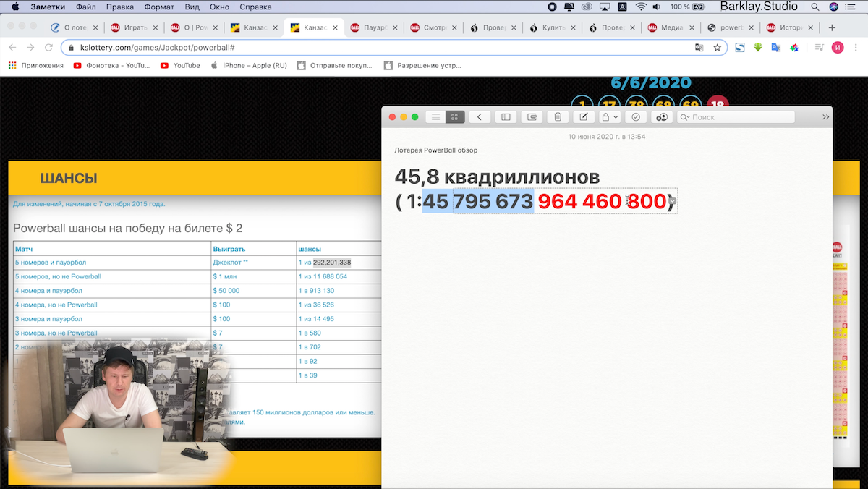The height and width of the screenshot is (489, 868).
Task: Switch Notes to gallery view
Action: point(455,117)
